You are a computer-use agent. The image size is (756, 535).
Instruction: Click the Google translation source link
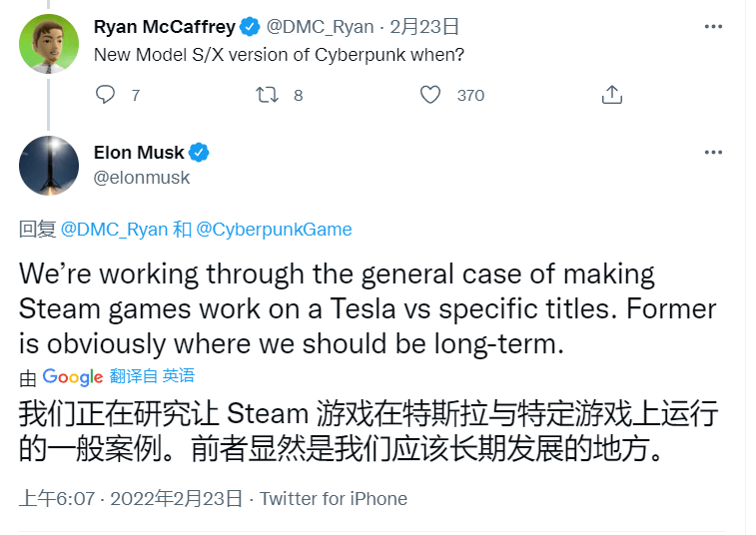pos(72,377)
